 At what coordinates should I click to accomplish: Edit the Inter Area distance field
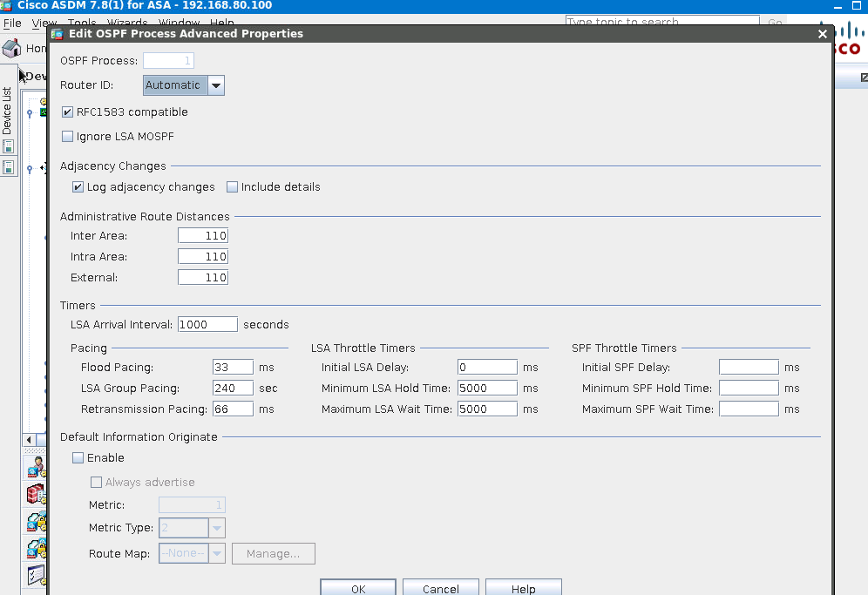click(203, 236)
